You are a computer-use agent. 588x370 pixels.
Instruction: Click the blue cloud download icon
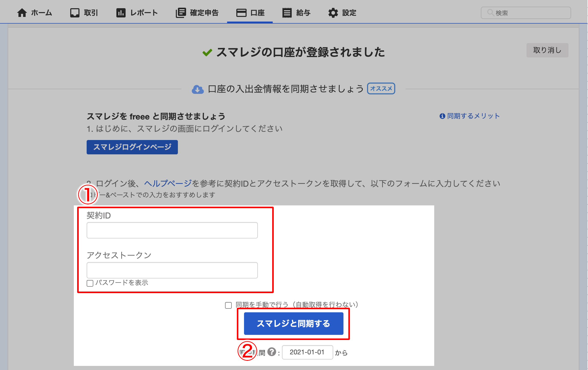tap(198, 89)
